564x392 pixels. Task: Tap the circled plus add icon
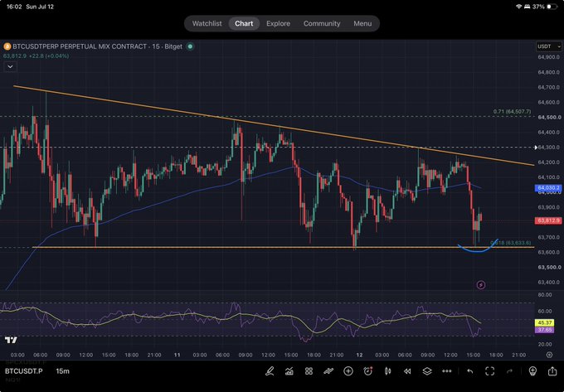coord(348,371)
